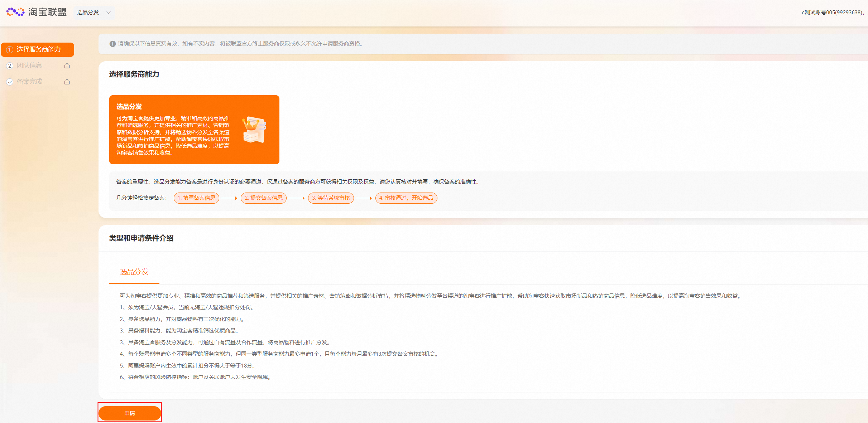Click the 3. 等待系统审核 step pill

pos(331,198)
